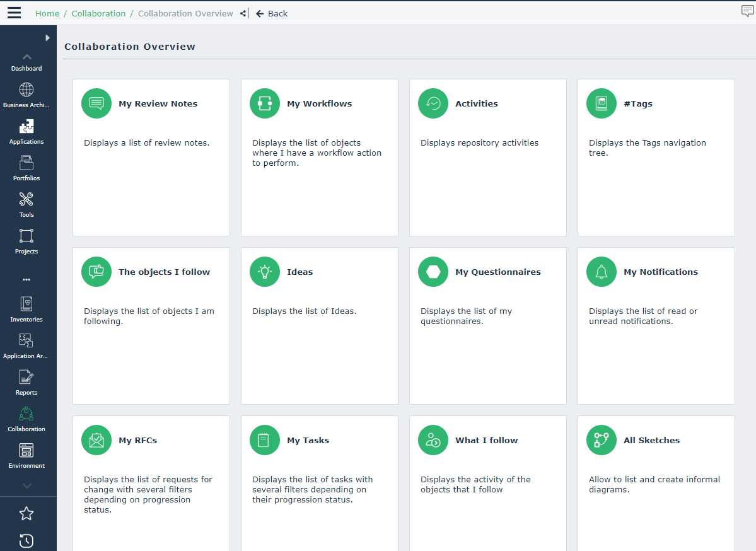Click the Home breadcrumb link

(47, 13)
